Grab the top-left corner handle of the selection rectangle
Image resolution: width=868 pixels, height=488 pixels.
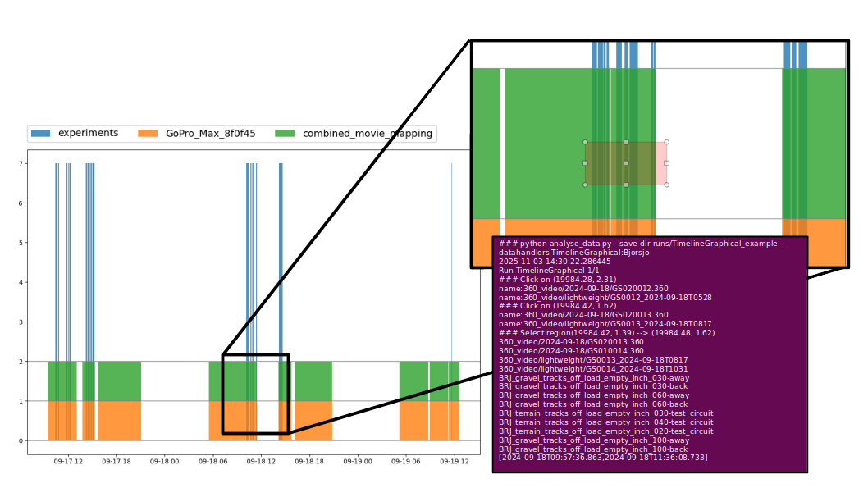(x=585, y=142)
